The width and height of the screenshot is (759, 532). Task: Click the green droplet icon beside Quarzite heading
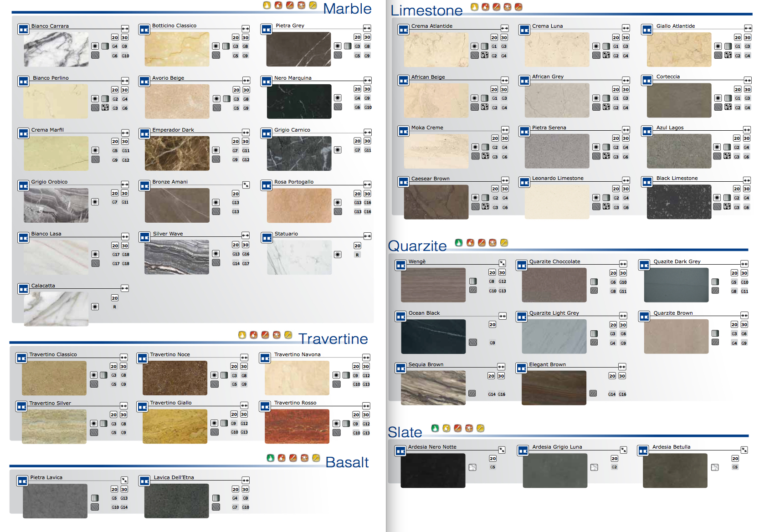(459, 243)
